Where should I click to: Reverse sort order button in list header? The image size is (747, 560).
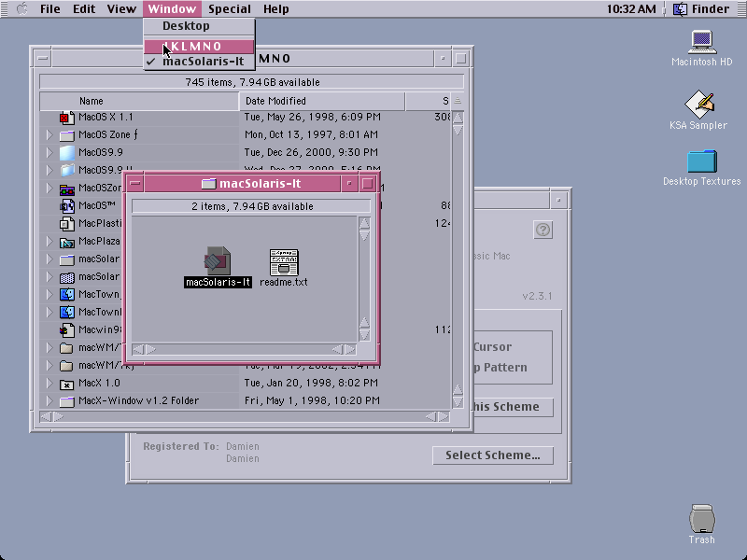click(x=458, y=101)
